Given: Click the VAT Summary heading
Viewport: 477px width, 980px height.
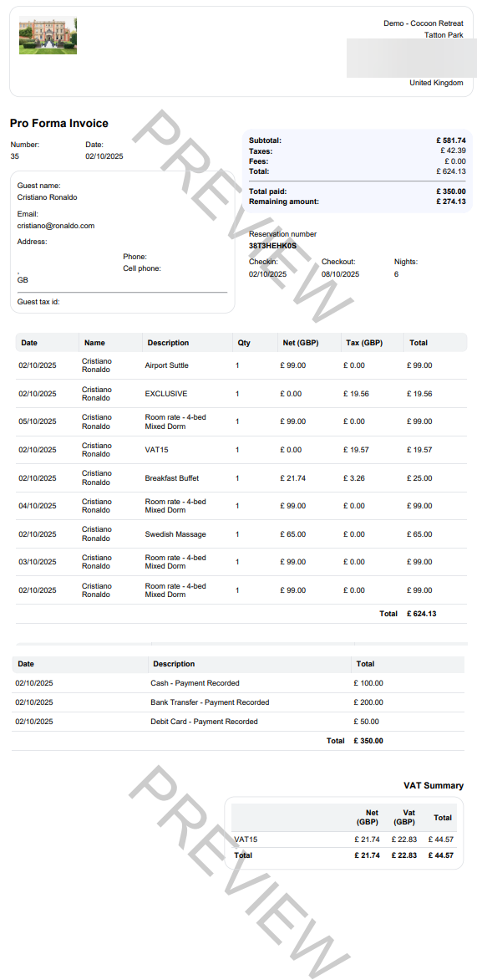Looking at the screenshot, I should point(434,786).
